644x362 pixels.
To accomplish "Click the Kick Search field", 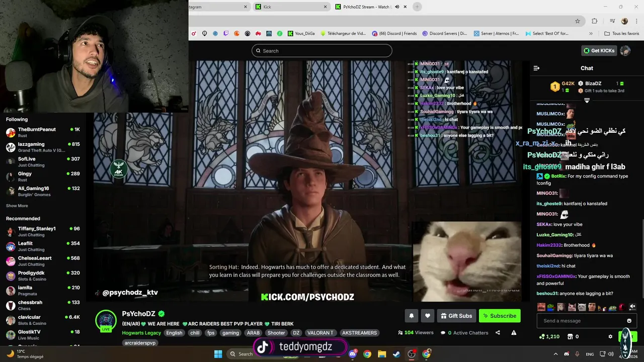I will coord(322,51).
